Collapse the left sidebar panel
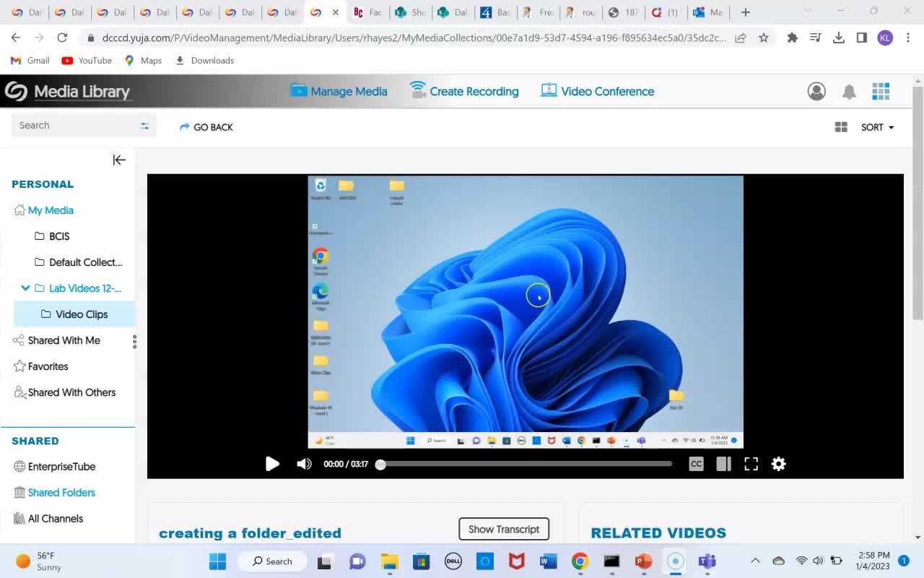 click(119, 160)
